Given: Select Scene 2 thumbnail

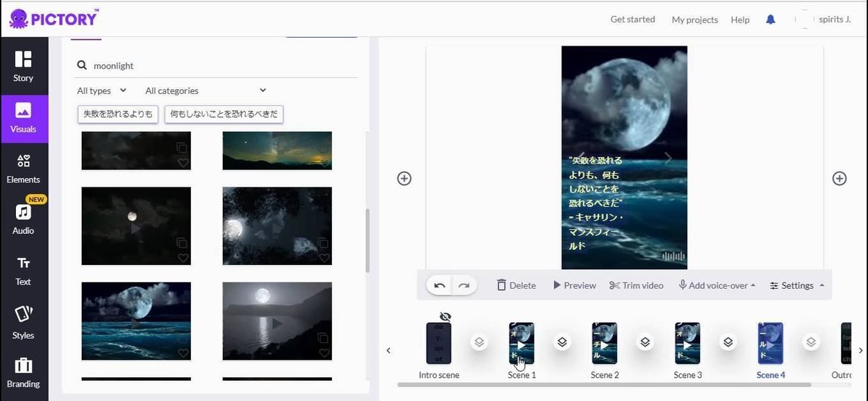Looking at the screenshot, I should click(605, 343).
